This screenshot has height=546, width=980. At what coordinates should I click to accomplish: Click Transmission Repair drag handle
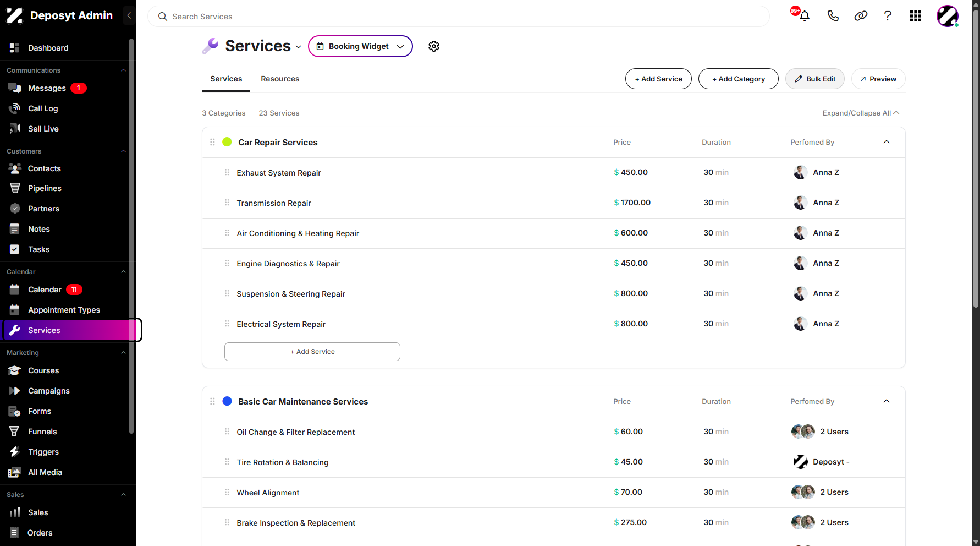(x=227, y=203)
